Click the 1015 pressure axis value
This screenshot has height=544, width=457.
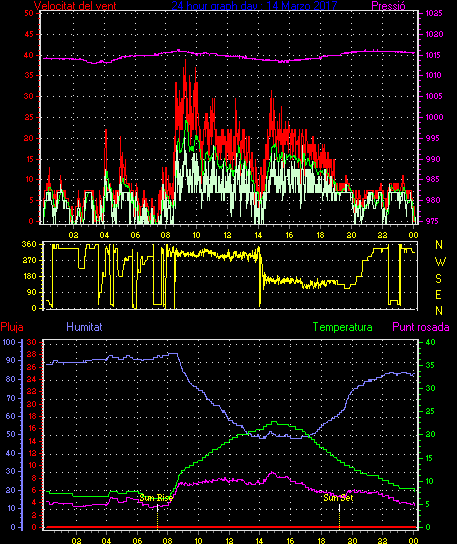434,55
